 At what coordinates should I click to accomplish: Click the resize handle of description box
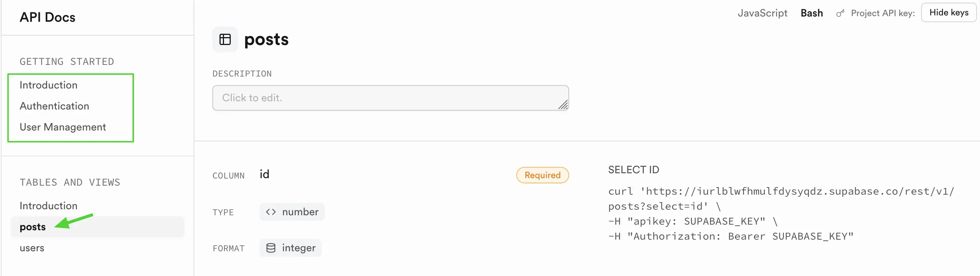tap(563, 105)
